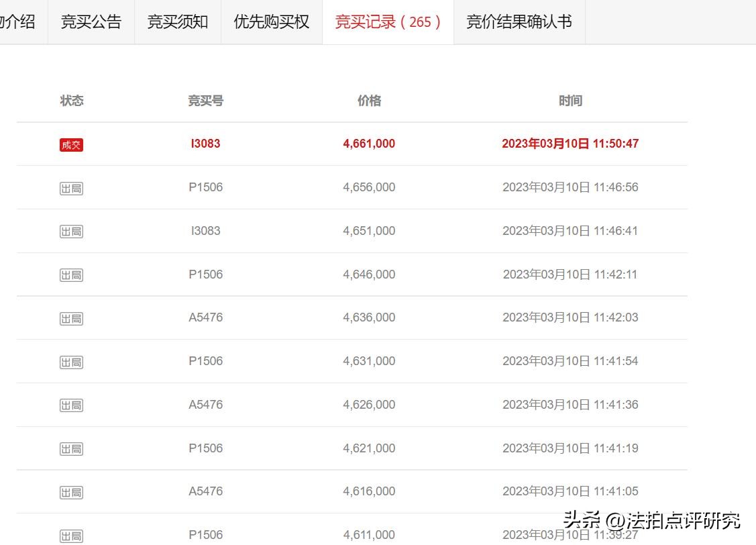The height and width of the screenshot is (545, 756).
Task: Switch to the 竞买公告 tab
Action: point(91,21)
